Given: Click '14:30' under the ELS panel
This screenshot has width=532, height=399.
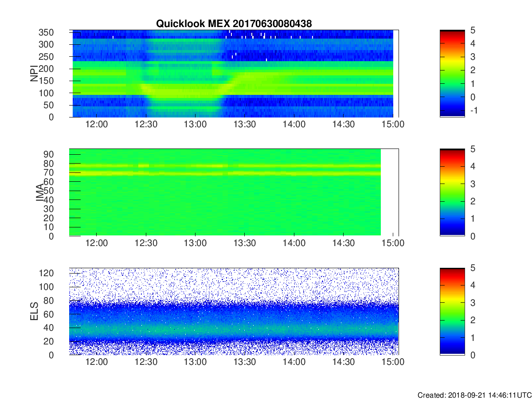Looking at the screenshot, I should [x=343, y=363].
